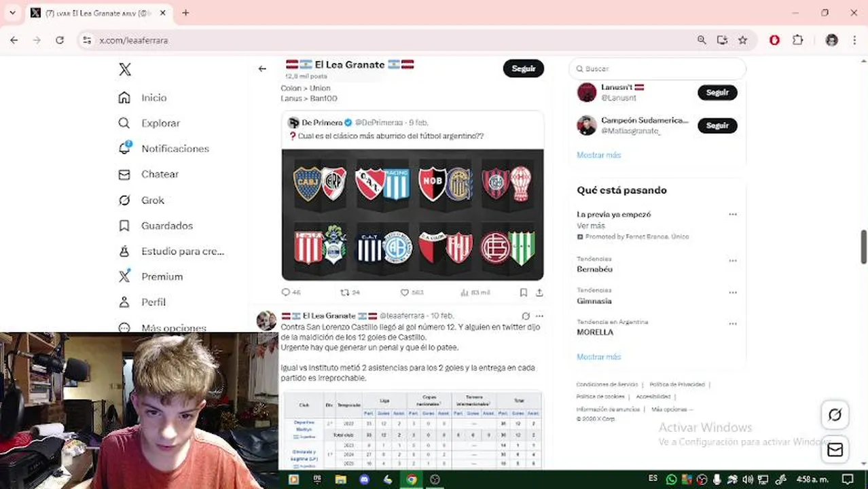Click Mostrar más under suggested accounts
This screenshot has height=489, width=868.
click(599, 155)
